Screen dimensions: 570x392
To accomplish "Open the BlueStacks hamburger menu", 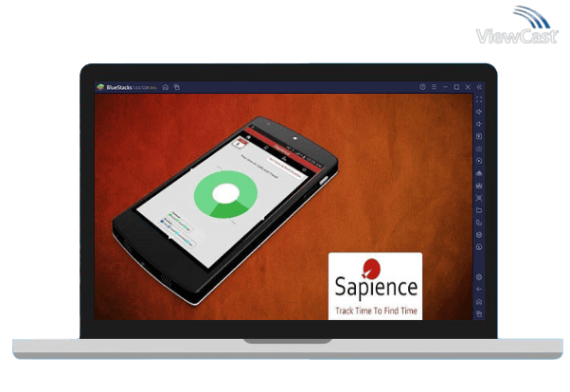I will pyautogui.click(x=434, y=87).
